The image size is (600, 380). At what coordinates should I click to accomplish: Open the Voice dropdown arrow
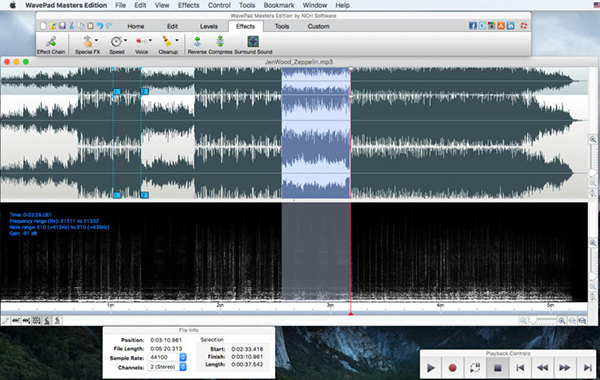point(150,40)
